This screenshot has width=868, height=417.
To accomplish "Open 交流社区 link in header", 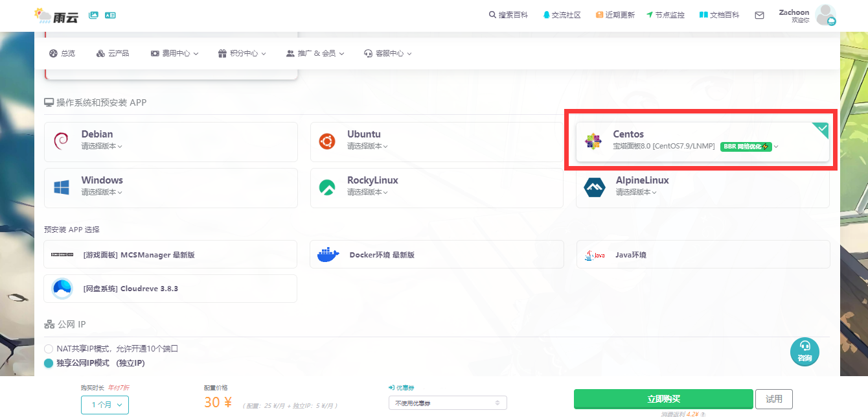I will 562,15.
